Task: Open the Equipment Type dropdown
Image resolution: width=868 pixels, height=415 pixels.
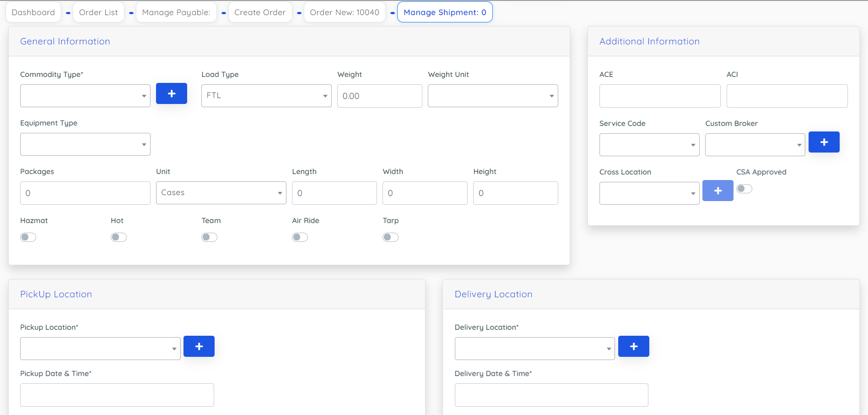Action: coord(85,144)
